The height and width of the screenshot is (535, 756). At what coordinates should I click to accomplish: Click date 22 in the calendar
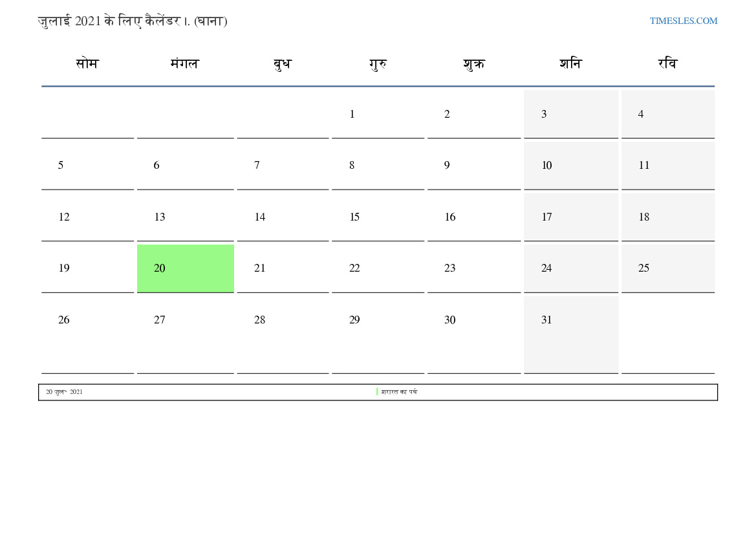pos(378,268)
